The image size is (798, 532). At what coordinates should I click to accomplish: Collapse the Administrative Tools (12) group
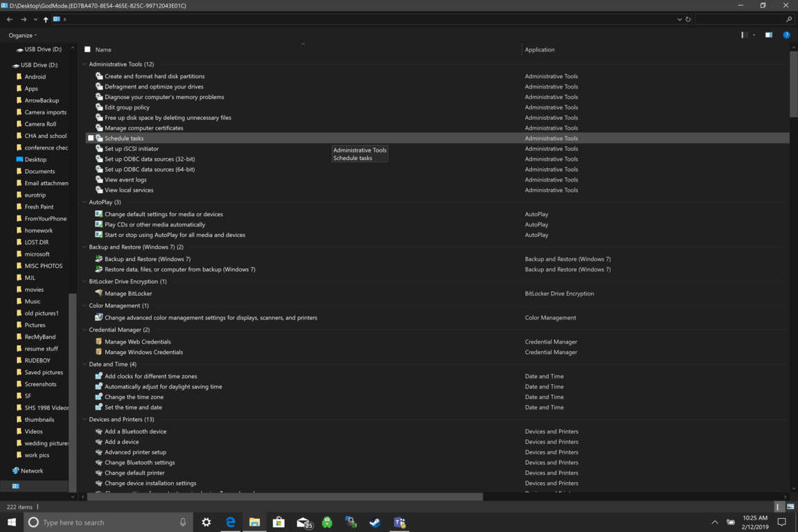[85, 64]
